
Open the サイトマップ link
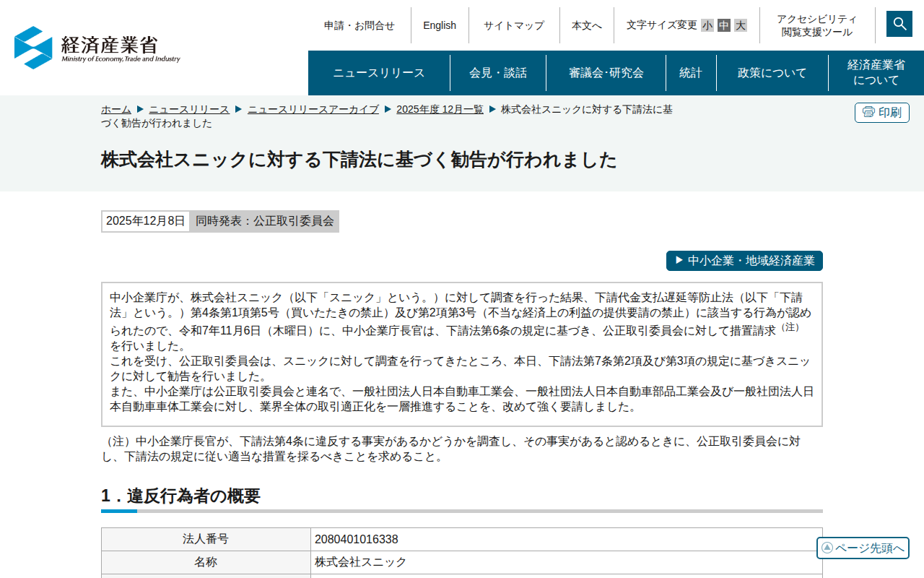pyautogui.click(x=514, y=25)
